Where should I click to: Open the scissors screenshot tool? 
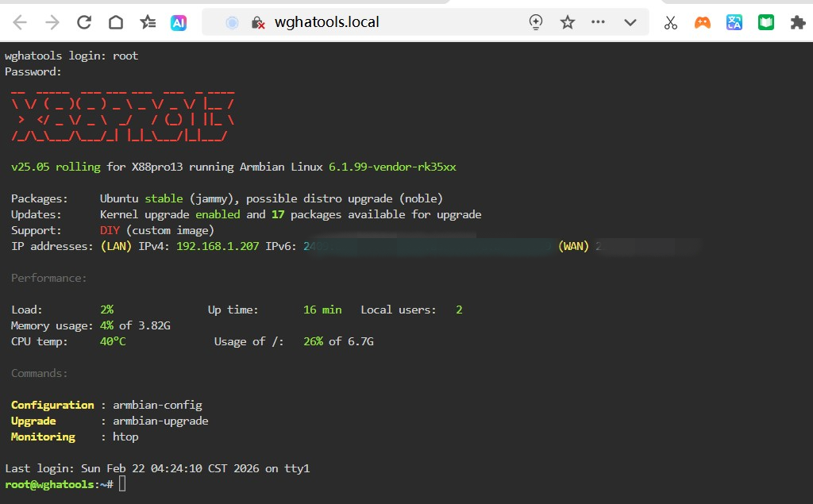(671, 22)
